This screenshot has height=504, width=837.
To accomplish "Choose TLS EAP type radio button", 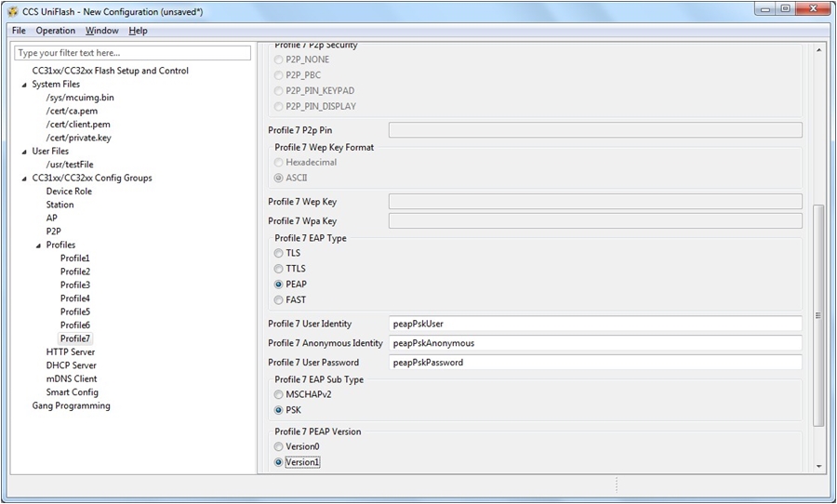I will [x=278, y=253].
